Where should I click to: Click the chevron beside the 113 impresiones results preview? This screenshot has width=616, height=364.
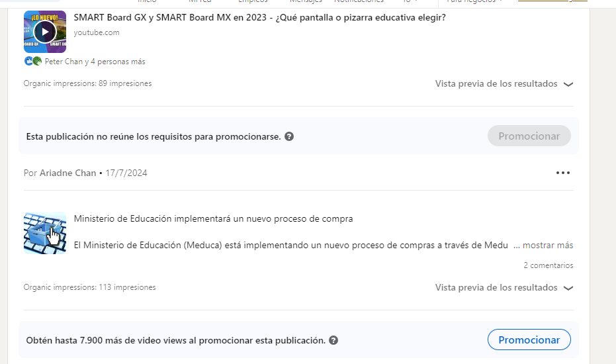(568, 288)
